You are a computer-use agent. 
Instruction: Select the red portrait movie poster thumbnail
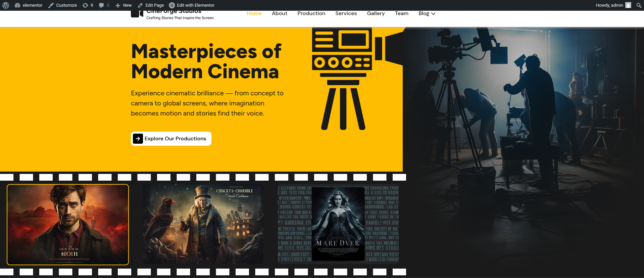point(68,224)
